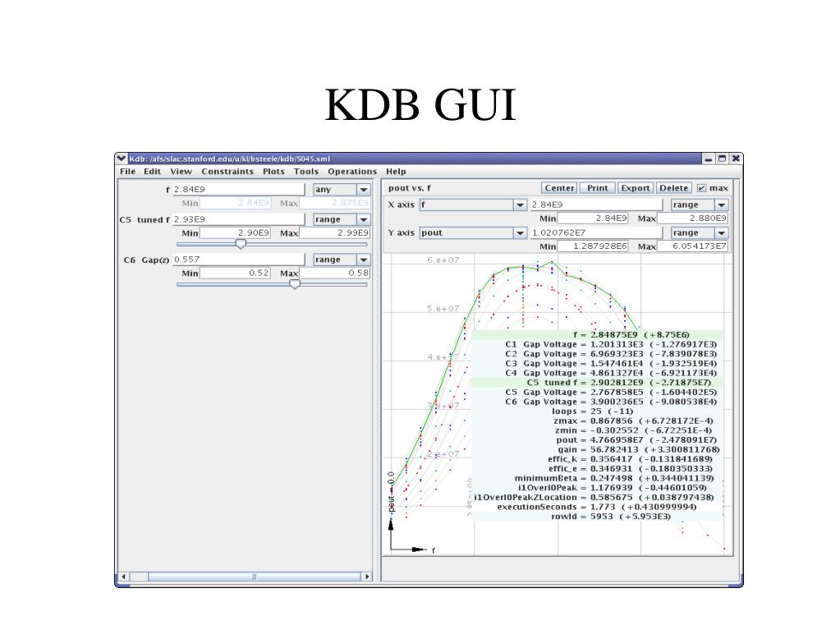
Task: Toggle the max checkbox
Action: 701,188
